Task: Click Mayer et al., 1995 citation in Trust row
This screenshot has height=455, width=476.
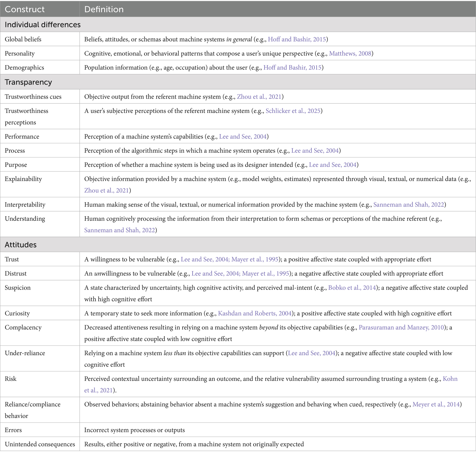Action: click(255, 259)
